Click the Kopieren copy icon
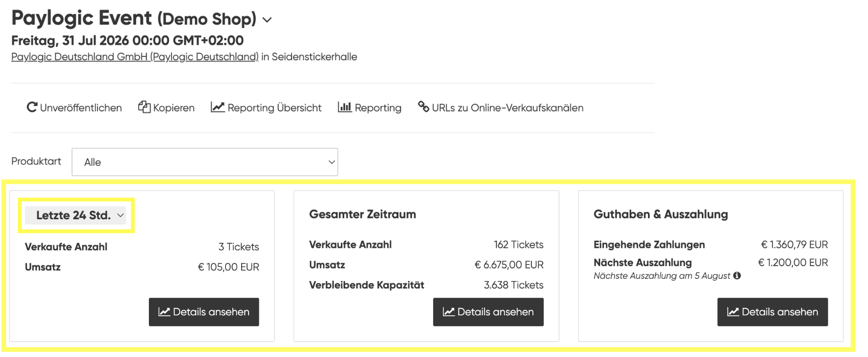The width and height of the screenshot is (868, 357). click(144, 107)
